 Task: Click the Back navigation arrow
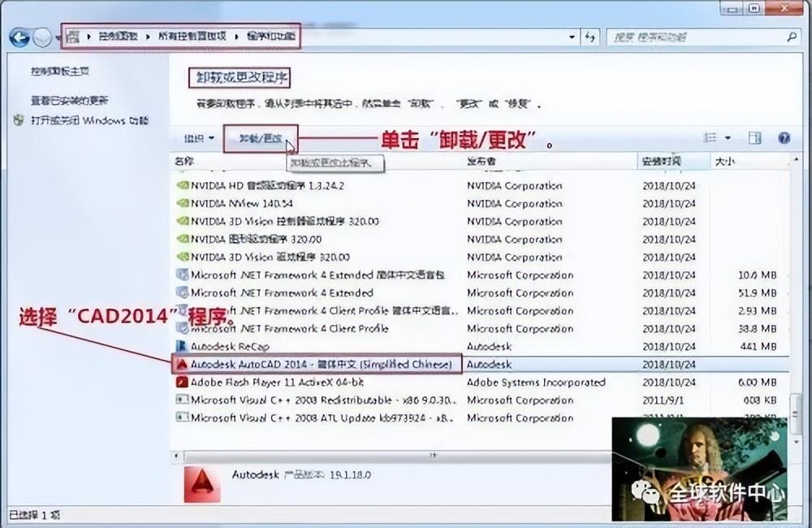[x=19, y=38]
